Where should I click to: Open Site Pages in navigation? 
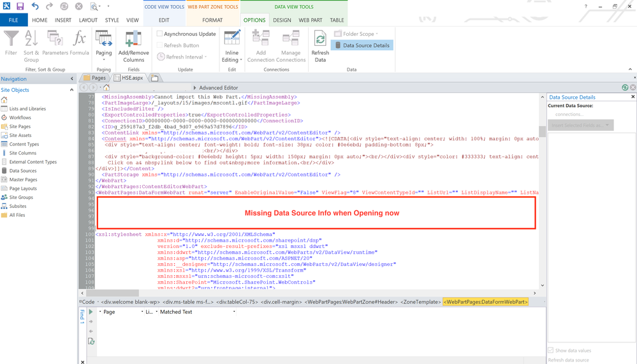pyautogui.click(x=16, y=126)
